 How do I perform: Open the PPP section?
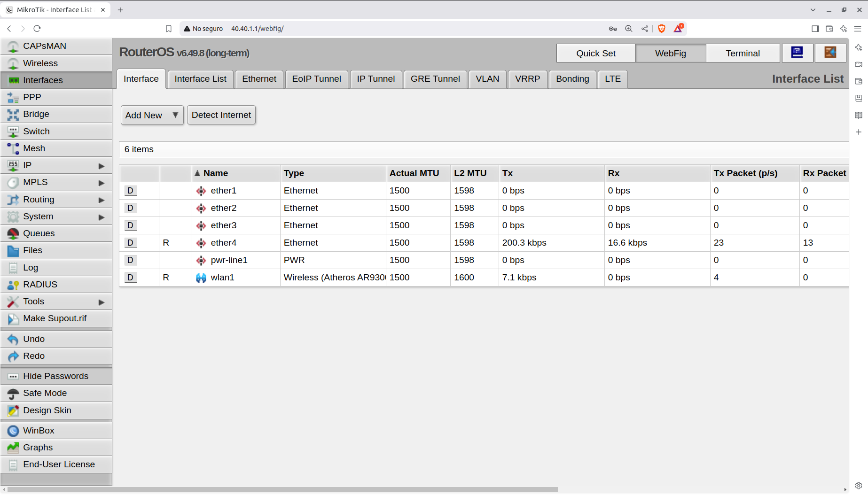(x=56, y=97)
